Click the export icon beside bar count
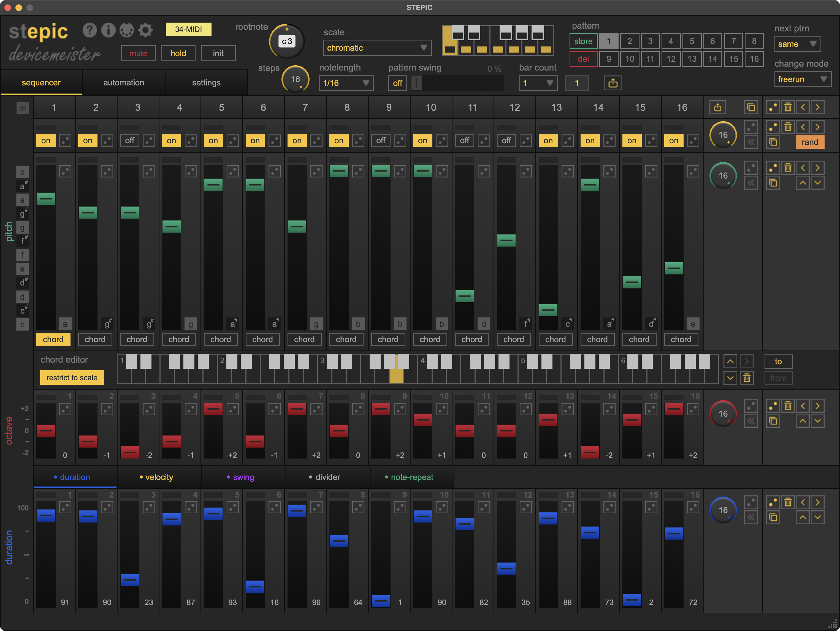This screenshot has height=631, width=840. [x=613, y=83]
